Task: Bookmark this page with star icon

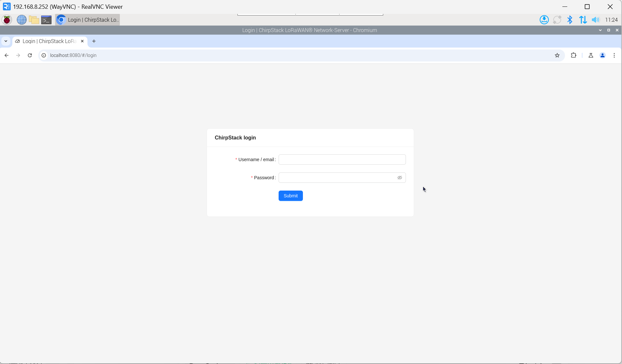Action: pyautogui.click(x=557, y=55)
